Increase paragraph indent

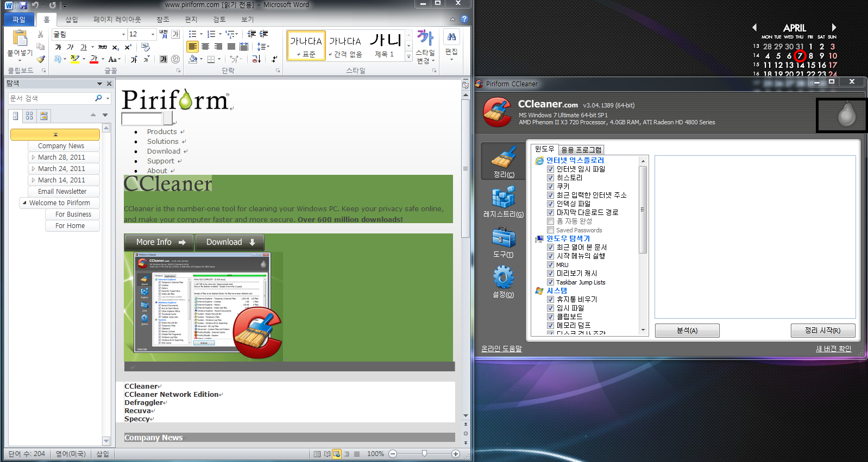[264, 34]
